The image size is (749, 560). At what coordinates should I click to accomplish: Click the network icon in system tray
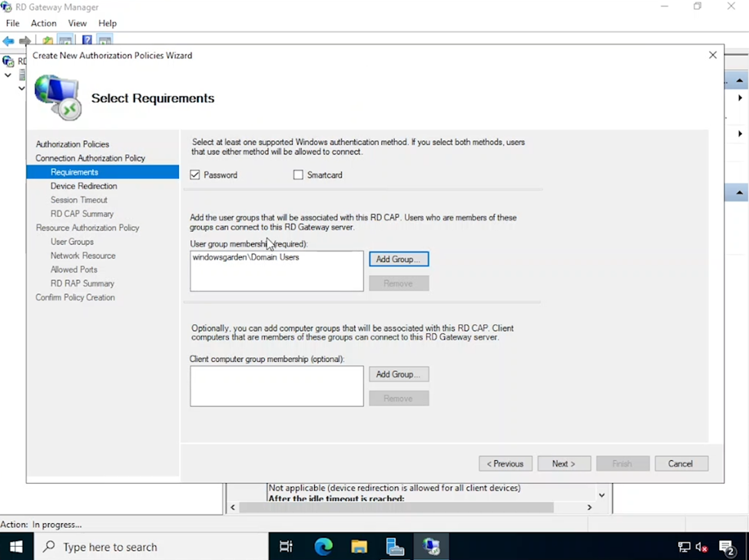click(684, 547)
